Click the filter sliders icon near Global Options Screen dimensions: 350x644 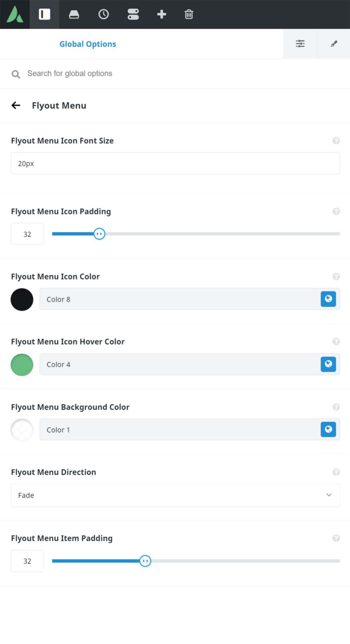click(x=300, y=43)
